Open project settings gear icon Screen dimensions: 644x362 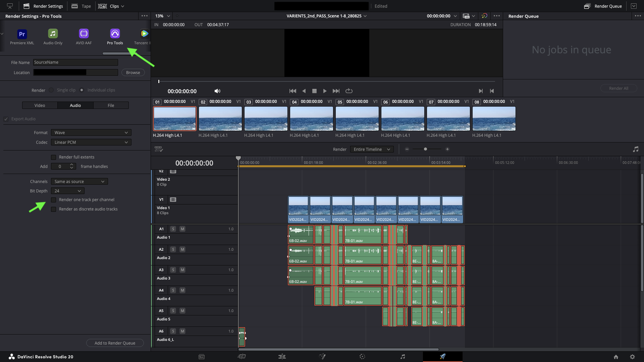click(x=632, y=357)
